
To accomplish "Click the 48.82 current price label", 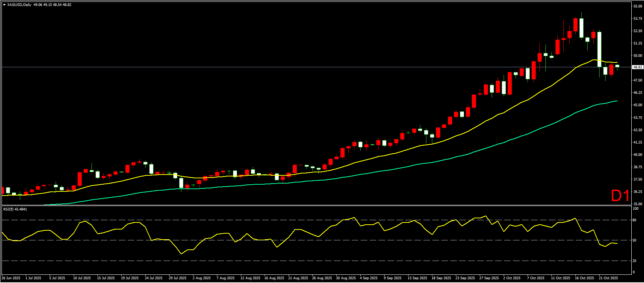I will [x=638, y=67].
